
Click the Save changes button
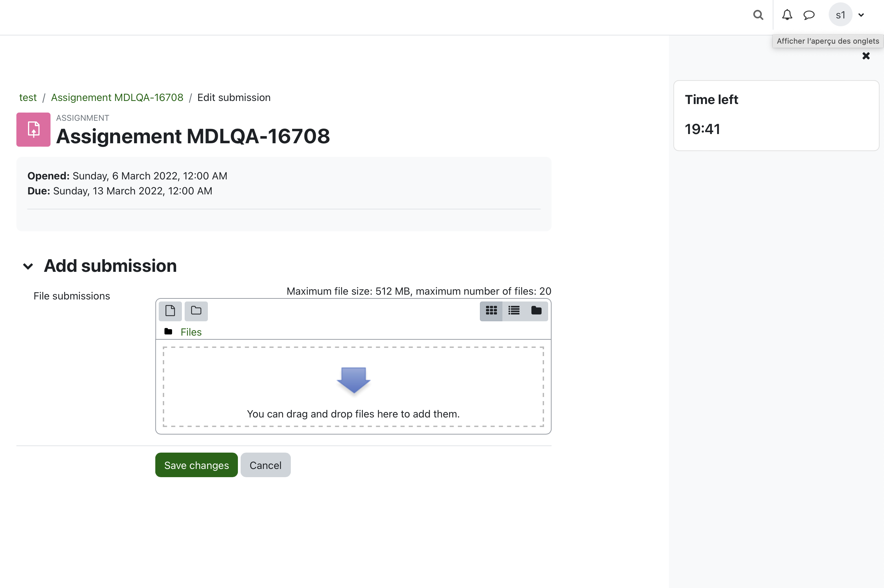coord(196,465)
